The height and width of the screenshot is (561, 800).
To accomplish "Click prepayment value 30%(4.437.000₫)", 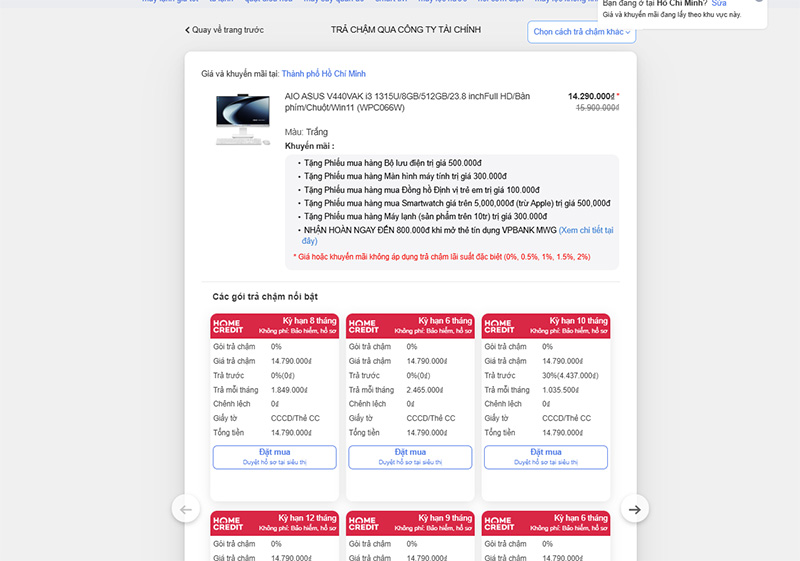I will pyautogui.click(x=570, y=376).
